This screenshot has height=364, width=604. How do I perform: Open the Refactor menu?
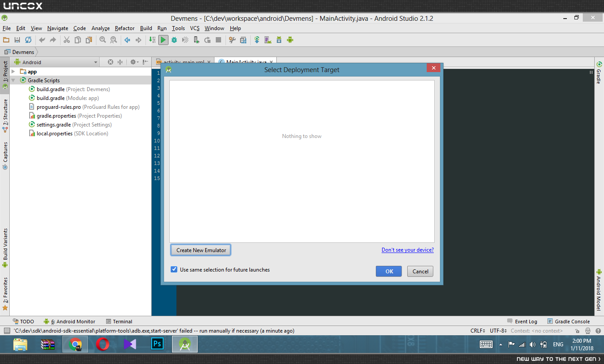[x=125, y=28]
